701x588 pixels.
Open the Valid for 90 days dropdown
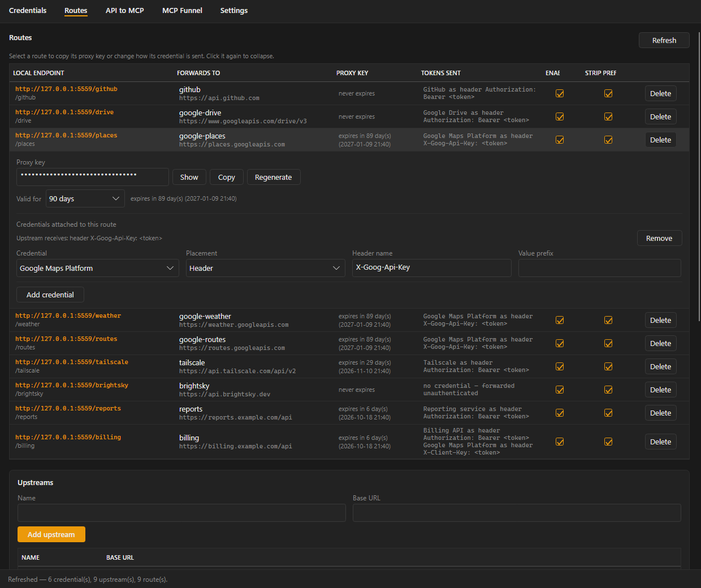coord(85,198)
